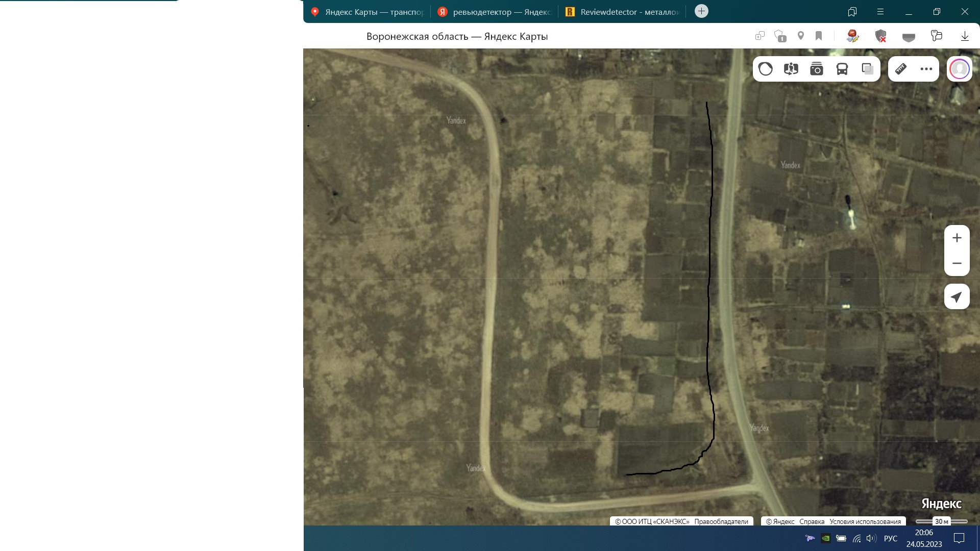Click the 30 м scale slider

tap(942, 521)
